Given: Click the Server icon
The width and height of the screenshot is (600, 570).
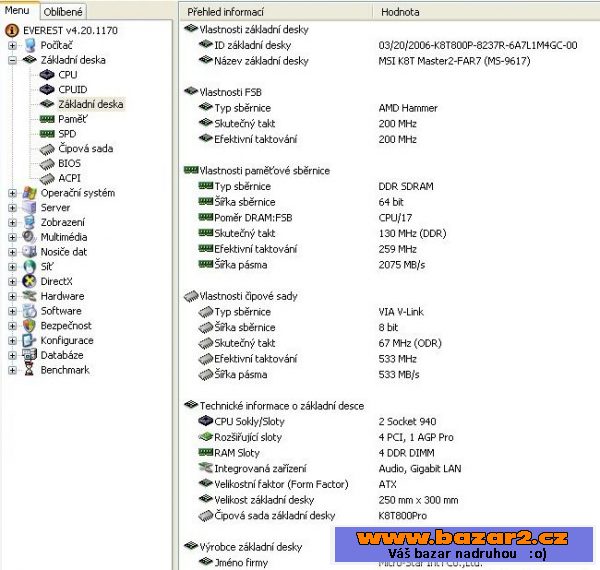Looking at the screenshot, I should [29, 207].
